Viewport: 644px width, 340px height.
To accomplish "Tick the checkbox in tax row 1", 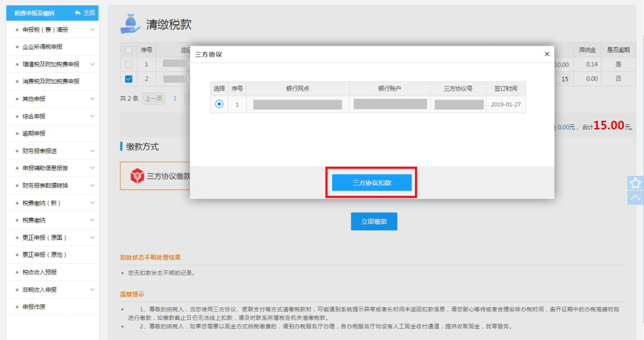I will click(x=129, y=64).
